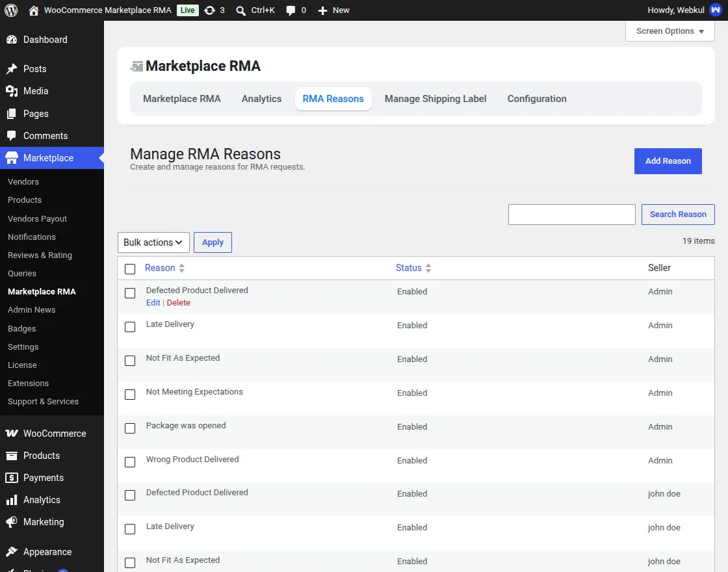728x572 pixels.
Task: Click the Add Reason button
Action: click(668, 161)
